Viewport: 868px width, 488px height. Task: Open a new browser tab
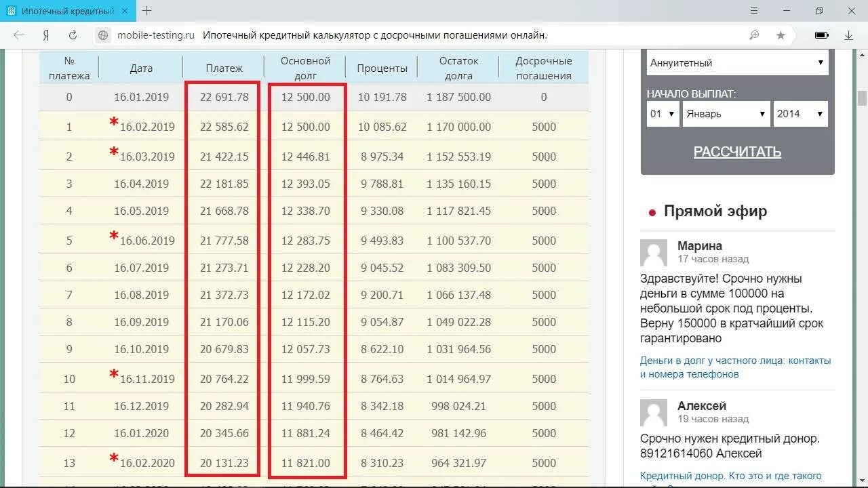[x=146, y=11]
